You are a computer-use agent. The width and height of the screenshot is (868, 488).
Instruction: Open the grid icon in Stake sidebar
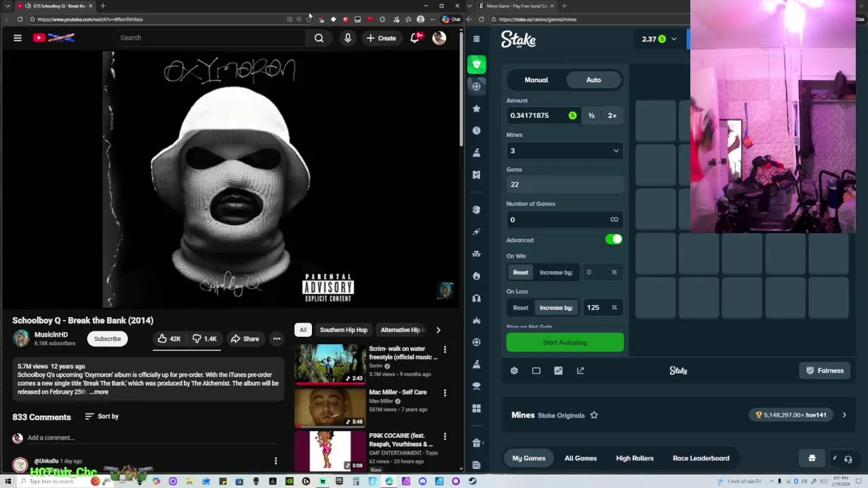(x=477, y=408)
